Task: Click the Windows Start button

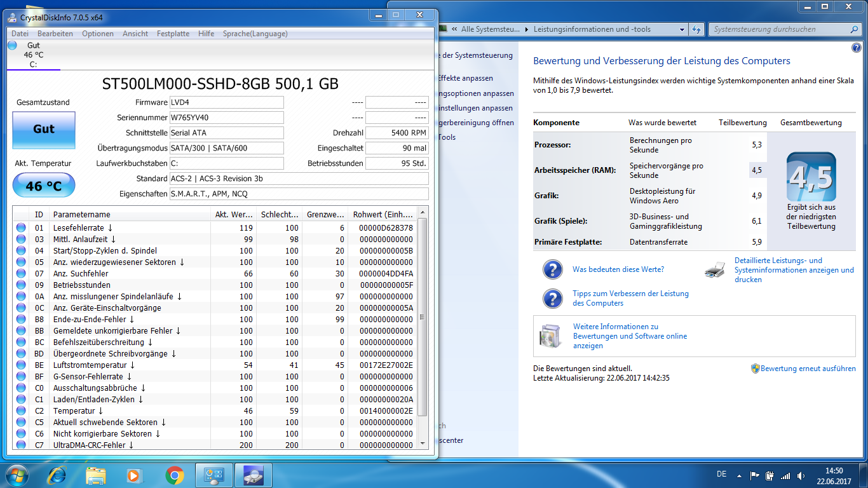Action: (x=17, y=474)
